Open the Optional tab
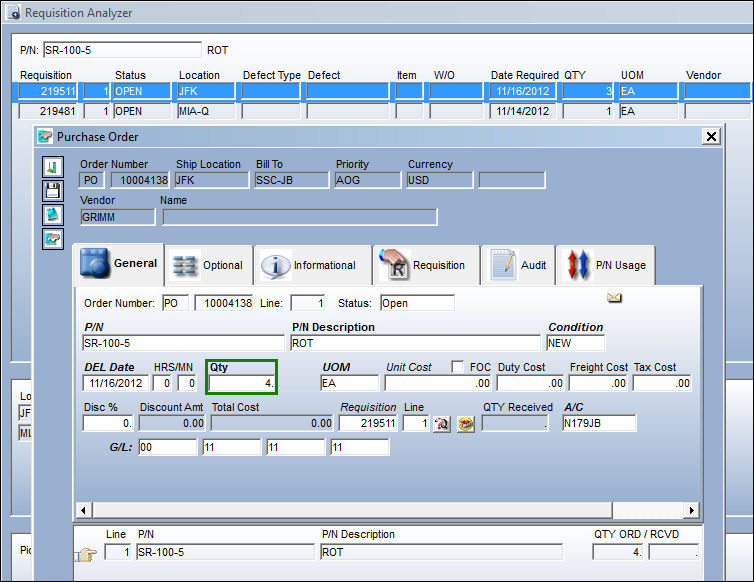 click(x=208, y=265)
